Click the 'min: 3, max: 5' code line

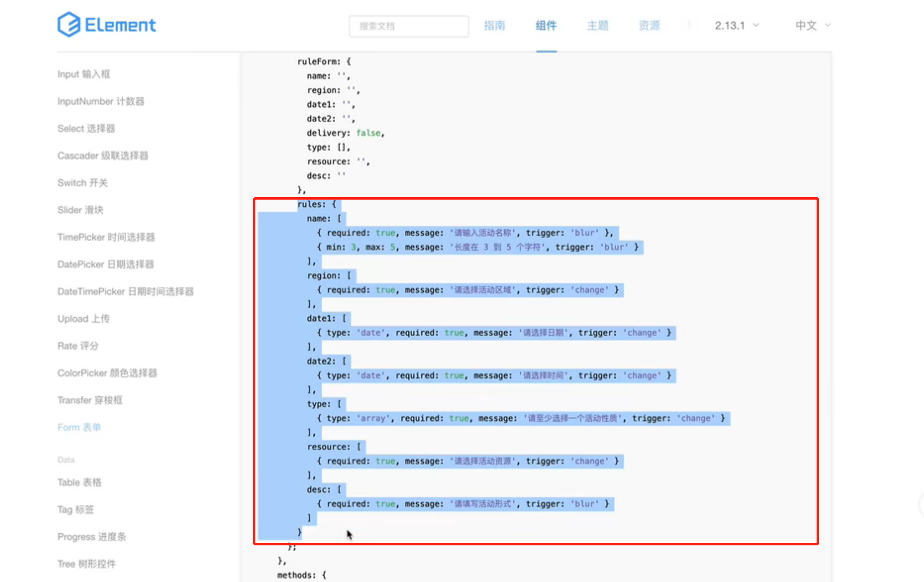click(478, 247)
